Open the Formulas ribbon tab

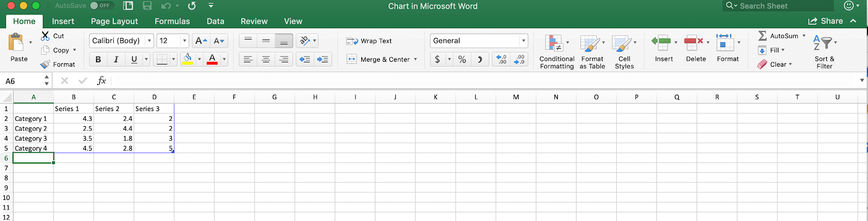tap(172, 21)
